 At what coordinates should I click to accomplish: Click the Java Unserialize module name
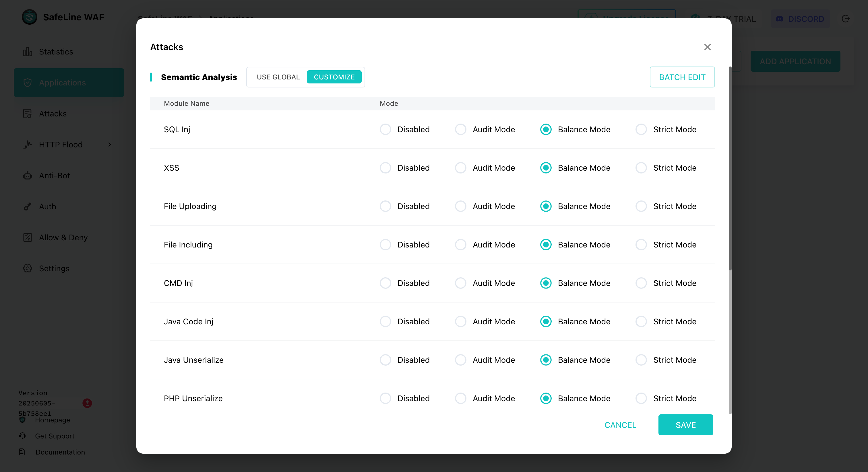193,360
